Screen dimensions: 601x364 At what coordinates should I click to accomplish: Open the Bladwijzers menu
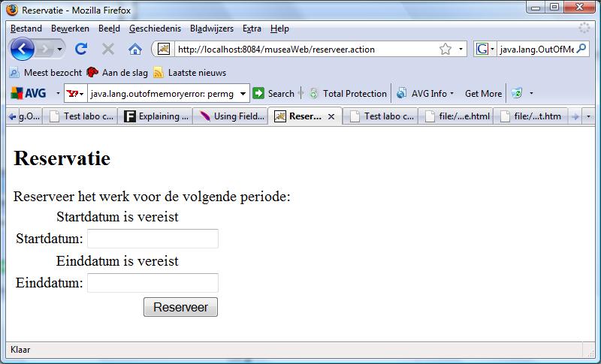point(211,29)
